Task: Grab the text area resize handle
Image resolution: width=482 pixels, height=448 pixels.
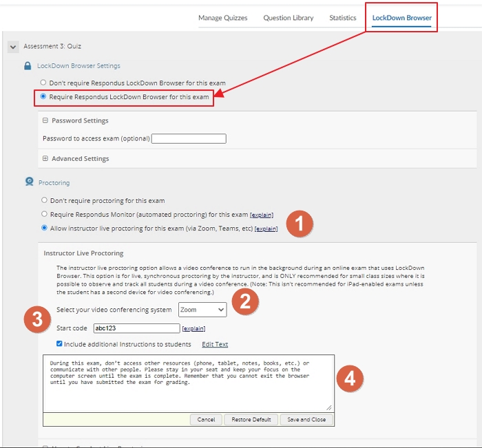Action: [x=329, y=407]
